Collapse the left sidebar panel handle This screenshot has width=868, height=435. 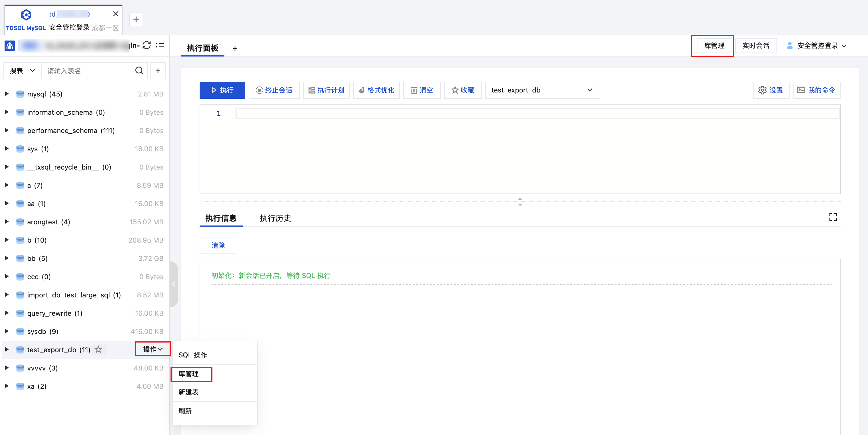click(174, 284)
